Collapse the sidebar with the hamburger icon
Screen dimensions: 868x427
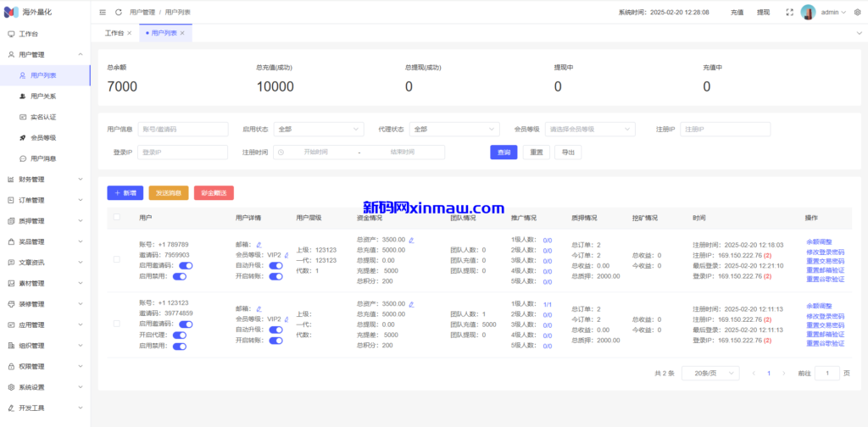tap(103, 12)
